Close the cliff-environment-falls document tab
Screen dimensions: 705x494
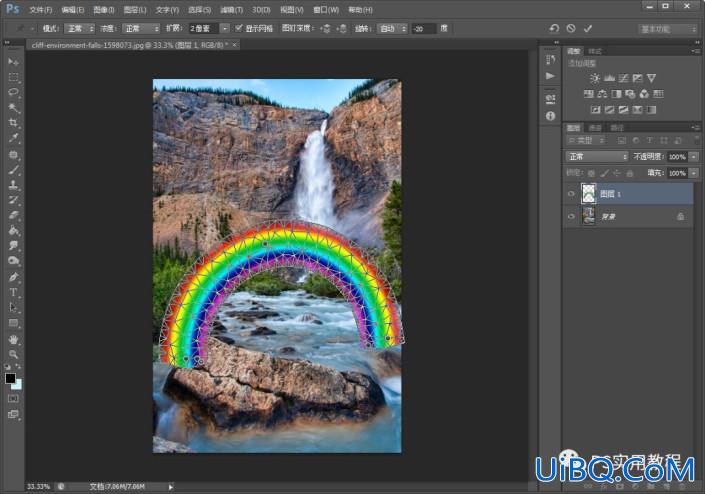(234, 45)
